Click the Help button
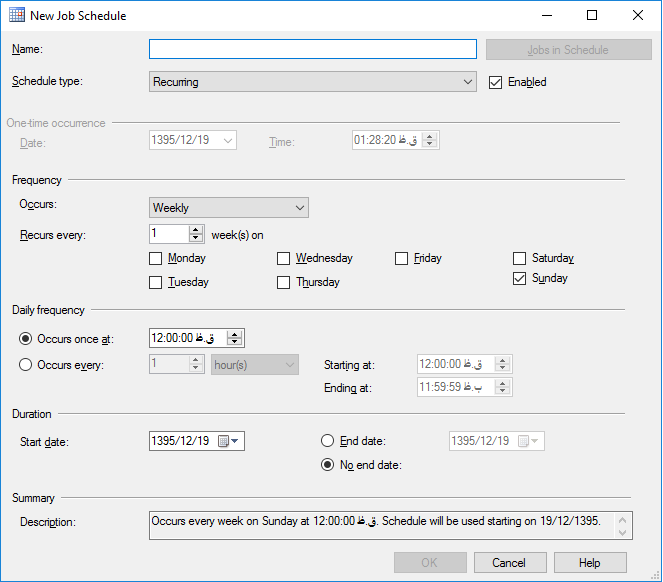This screenshot has width=663, height=582. pyautogui.click(x=590, y=562)
